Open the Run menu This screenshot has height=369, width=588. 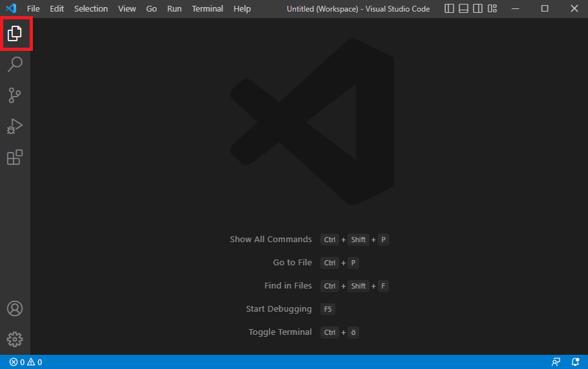(174, 8)
